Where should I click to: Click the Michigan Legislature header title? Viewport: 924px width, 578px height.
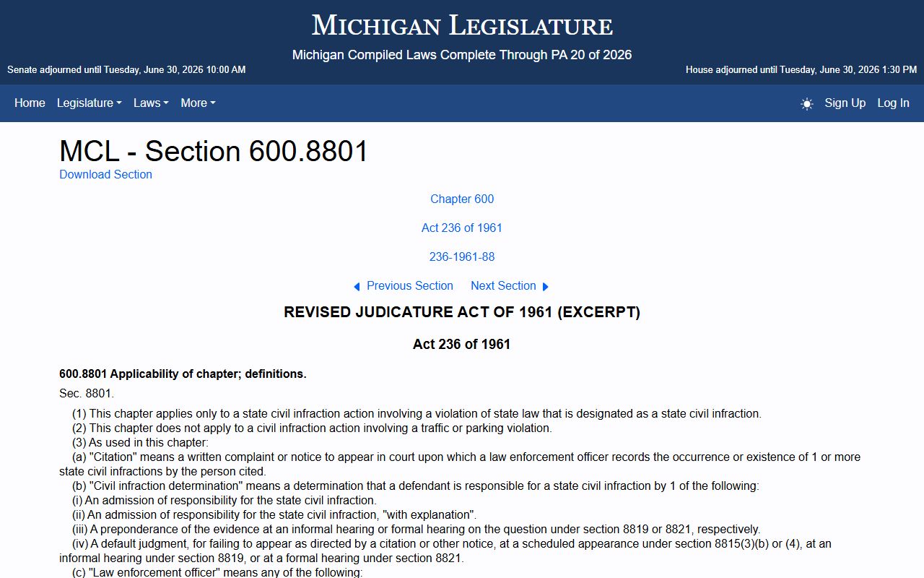pyautogui.click(x=462, y=26)
